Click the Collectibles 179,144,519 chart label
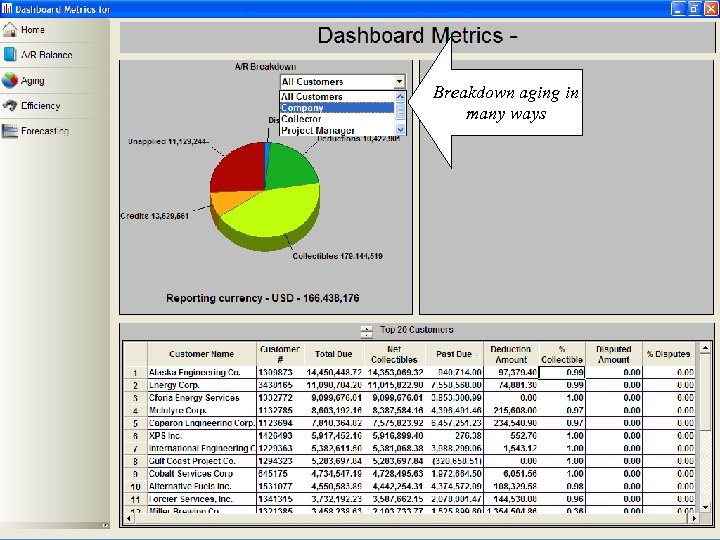The image size is (720, 540). coord(338,256)
